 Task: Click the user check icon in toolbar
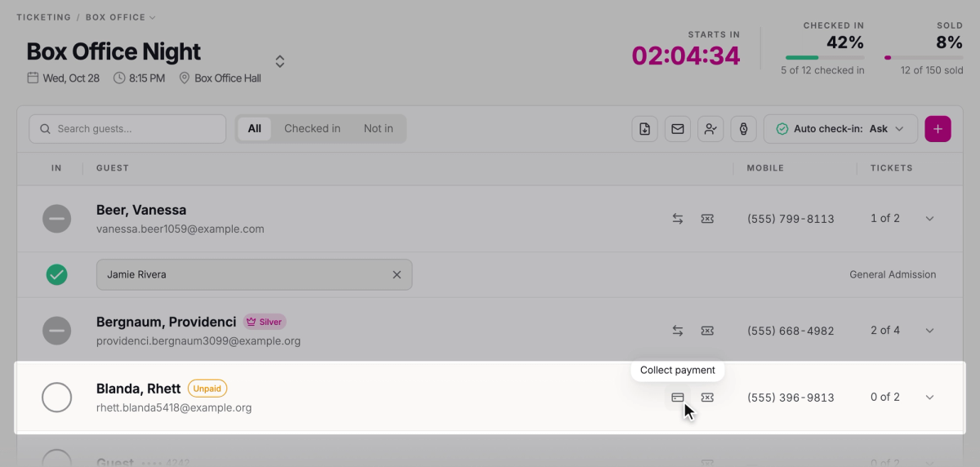click(710, 129)
